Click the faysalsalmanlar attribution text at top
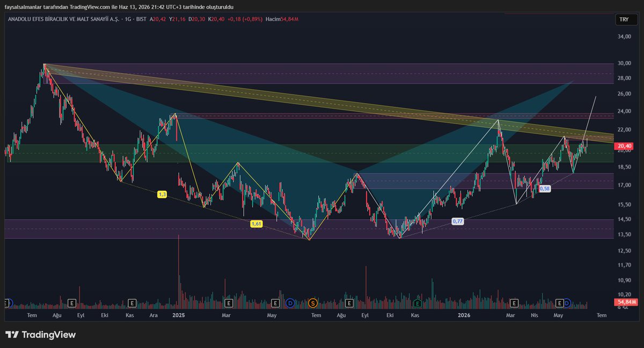644x348 pixels. [119, 6]
